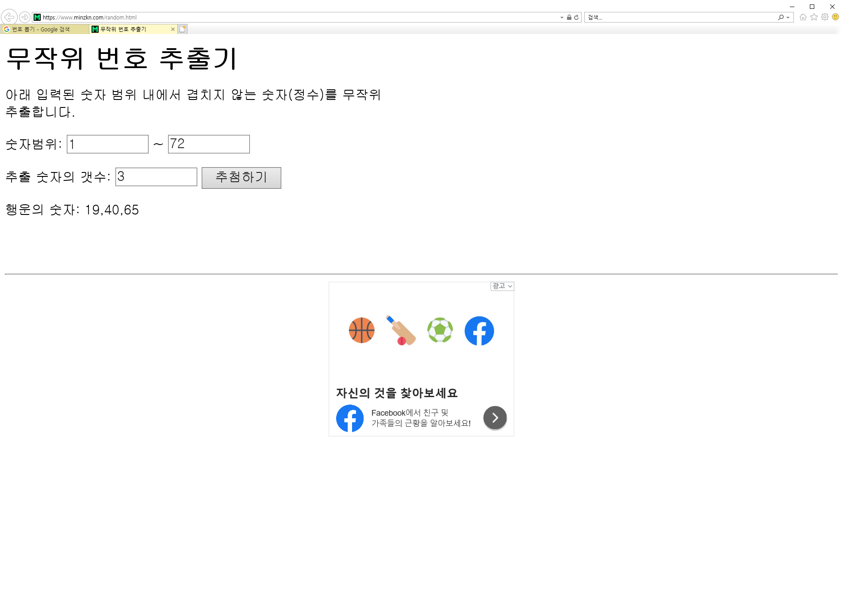
Task: Click the range maximum field showing 72
Action: (x=209, y=144)
